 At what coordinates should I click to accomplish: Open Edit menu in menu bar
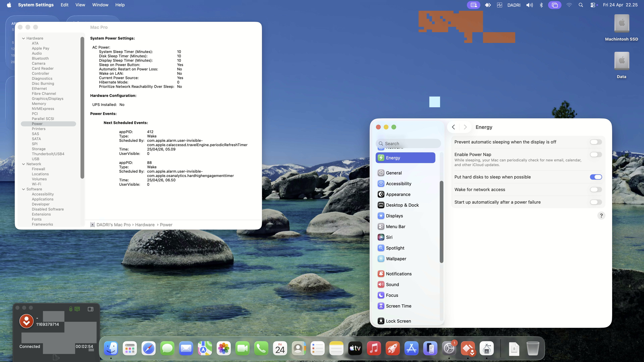click(x=65, y=5)
